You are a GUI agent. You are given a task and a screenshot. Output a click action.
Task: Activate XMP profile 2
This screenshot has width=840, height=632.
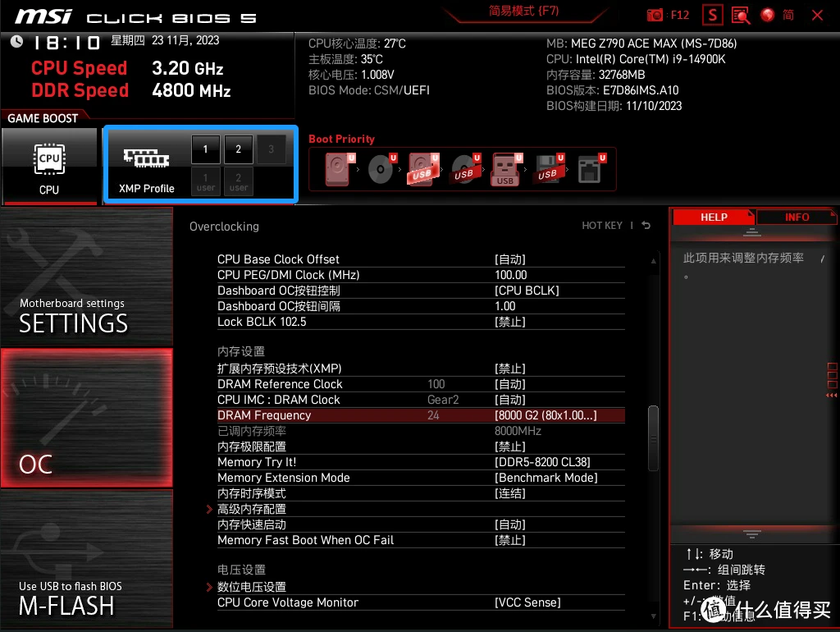click(x=239, y=149)
